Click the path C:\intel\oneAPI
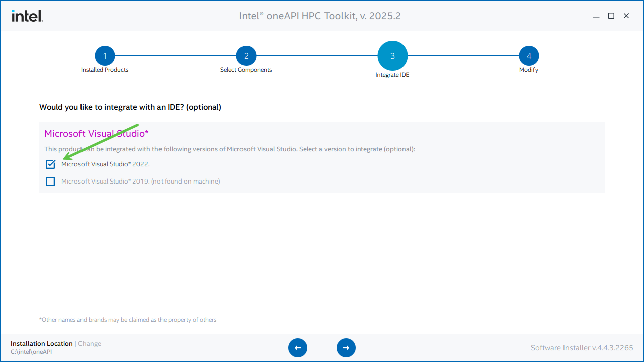The width and height of the screenshot is (644, 362). click(31, 352)
